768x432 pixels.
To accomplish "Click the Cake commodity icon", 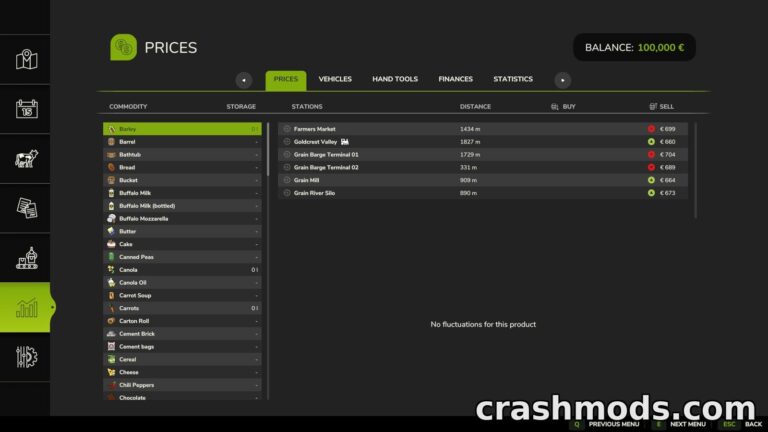I will pos(111,244).
